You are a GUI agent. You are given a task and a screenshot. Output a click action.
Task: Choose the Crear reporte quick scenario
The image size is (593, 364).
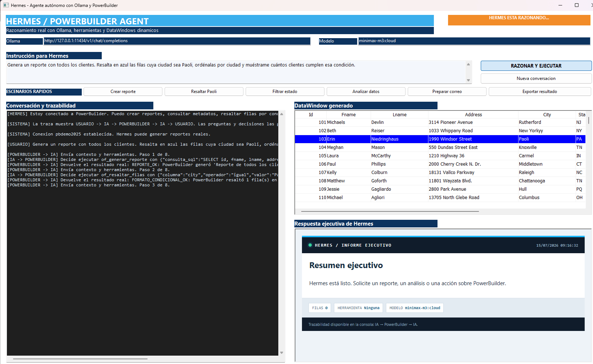coord(123,92)
